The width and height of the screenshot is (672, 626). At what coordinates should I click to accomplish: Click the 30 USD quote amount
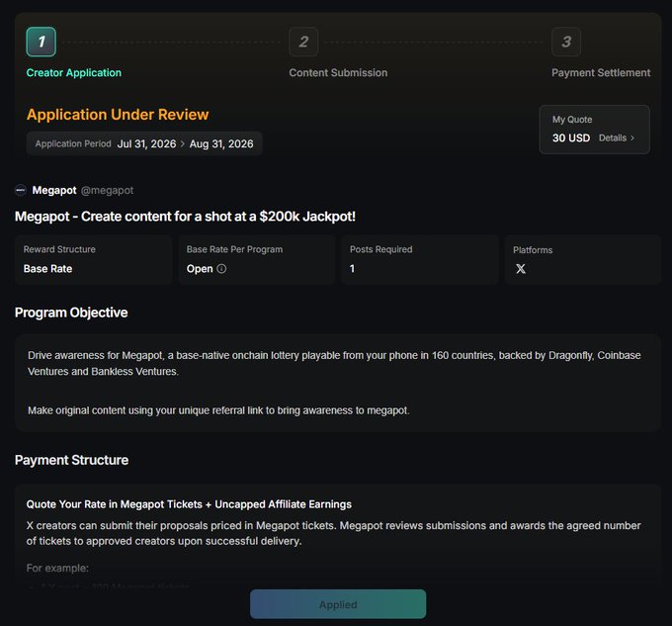(571, 138)
